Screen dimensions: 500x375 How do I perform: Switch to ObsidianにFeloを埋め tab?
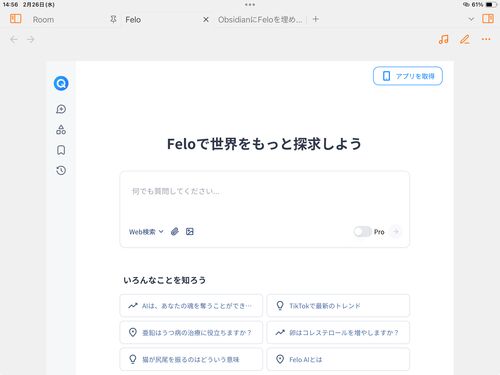[x=260, y=20]
